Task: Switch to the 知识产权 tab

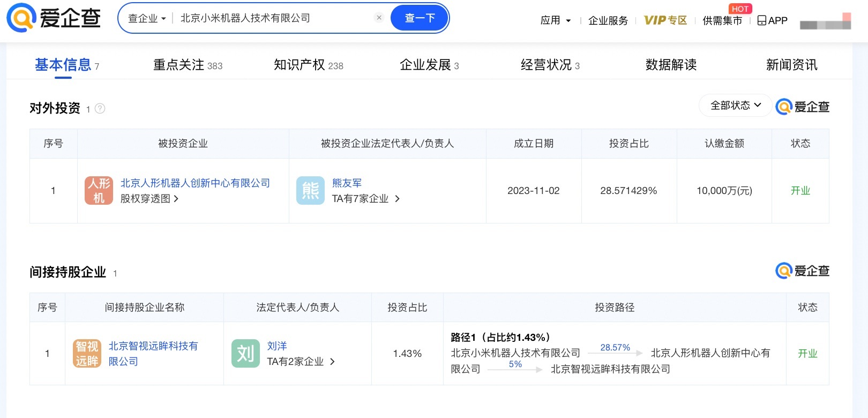Action: point(308,65)
